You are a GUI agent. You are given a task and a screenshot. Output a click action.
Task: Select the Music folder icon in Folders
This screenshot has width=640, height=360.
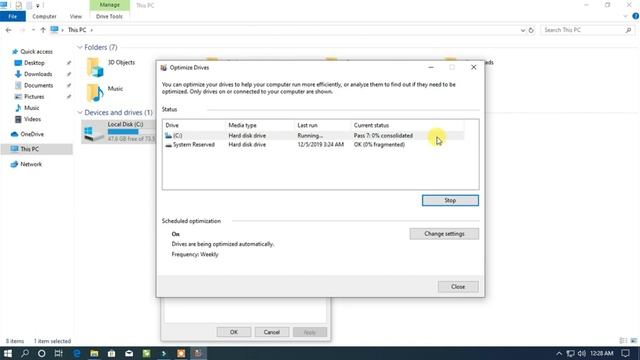click(95, 93)
